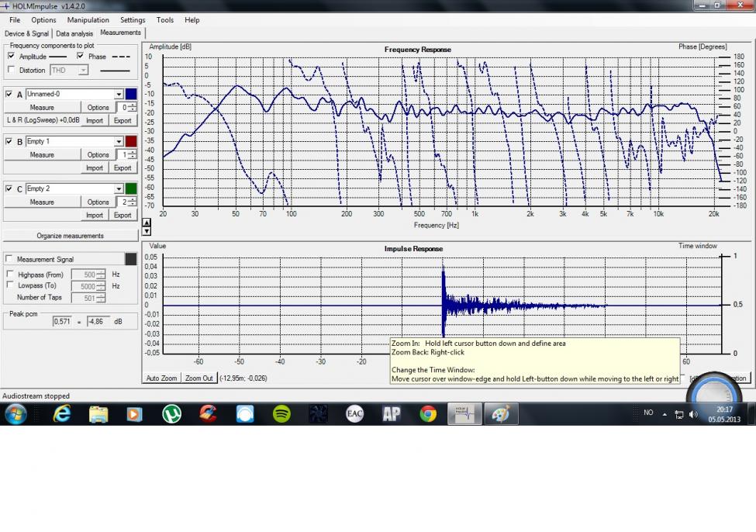Click the red color swatch for measurement B
Image resolution: width=756 pixels, height=532 pixels.
131,142
